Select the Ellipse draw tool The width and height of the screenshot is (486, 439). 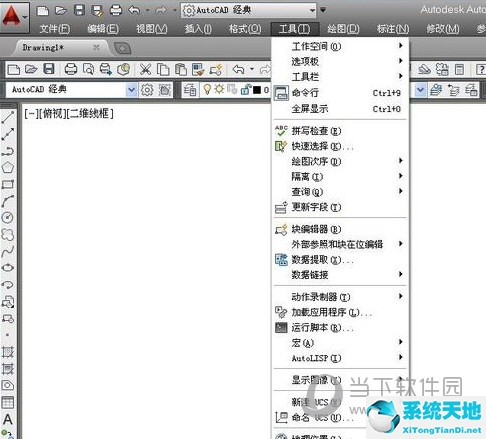pos(8,268)
